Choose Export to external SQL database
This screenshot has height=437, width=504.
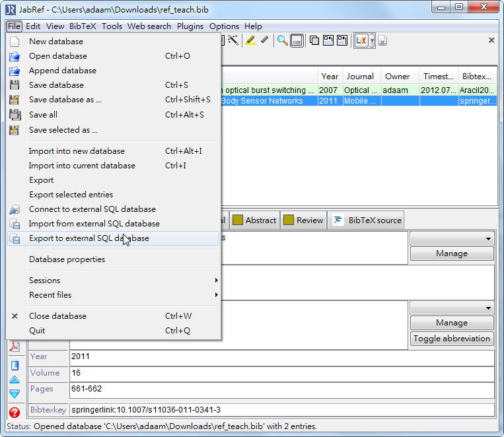click(x=113, y=238)
